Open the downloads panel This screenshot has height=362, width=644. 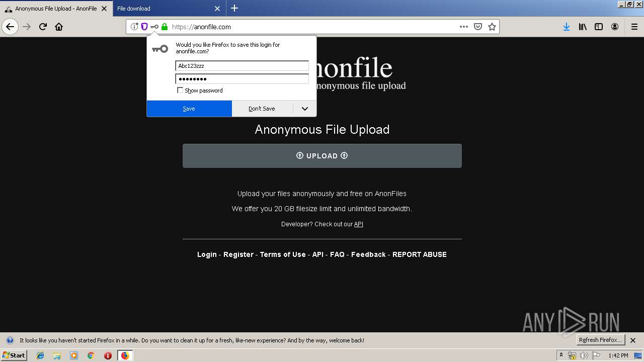(567, 27)
